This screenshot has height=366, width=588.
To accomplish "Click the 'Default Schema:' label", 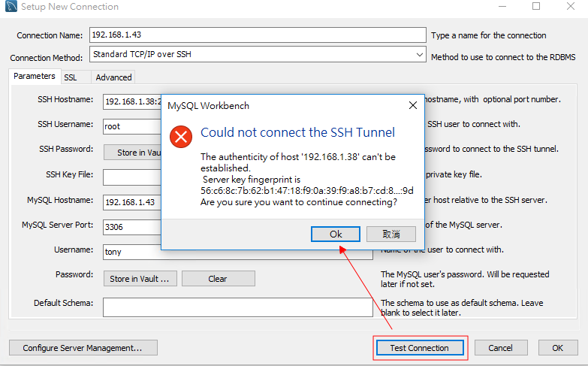I will point(63,303).
